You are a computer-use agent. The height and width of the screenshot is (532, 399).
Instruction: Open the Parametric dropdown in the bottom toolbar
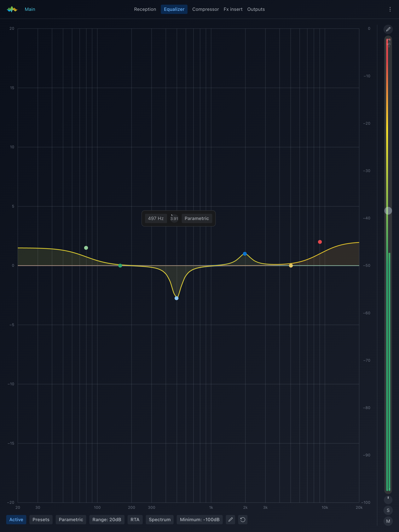coord(71,519)
